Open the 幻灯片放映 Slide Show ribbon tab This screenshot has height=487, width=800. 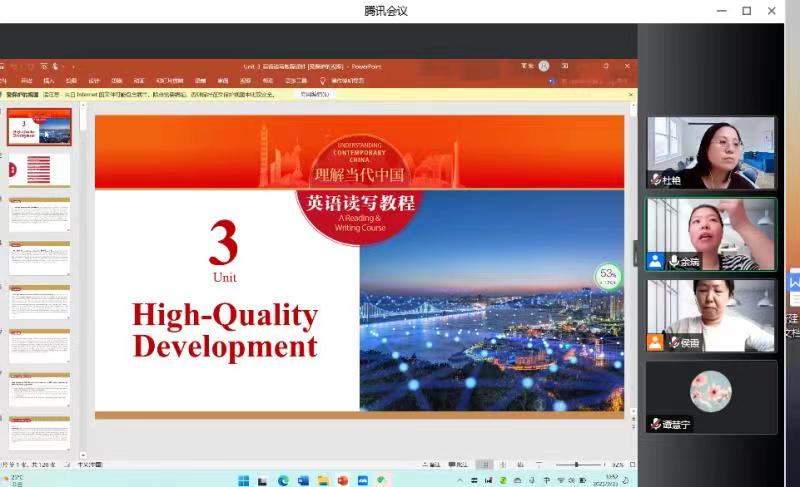pyautogui.click(x=169, y=81)
